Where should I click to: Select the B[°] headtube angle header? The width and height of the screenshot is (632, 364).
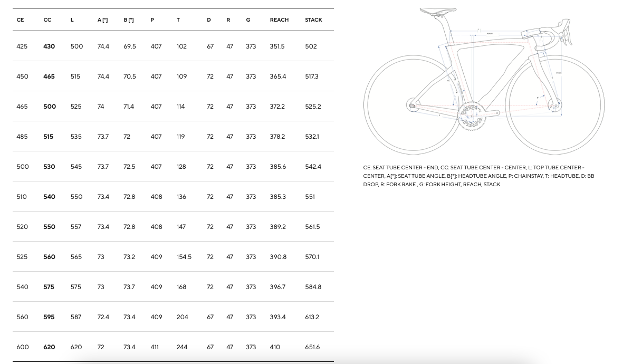click(129, 20)
